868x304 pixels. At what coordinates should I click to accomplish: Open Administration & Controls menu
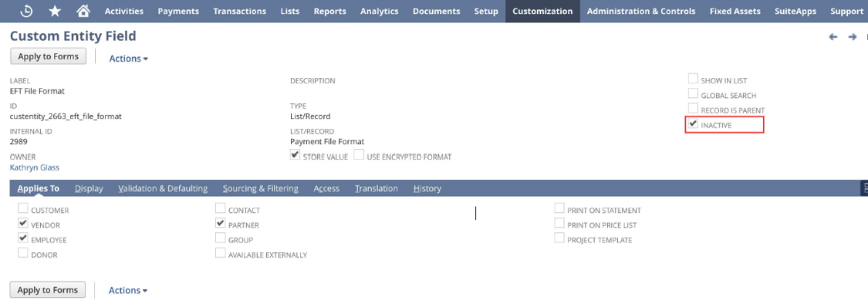click(641, 11)
